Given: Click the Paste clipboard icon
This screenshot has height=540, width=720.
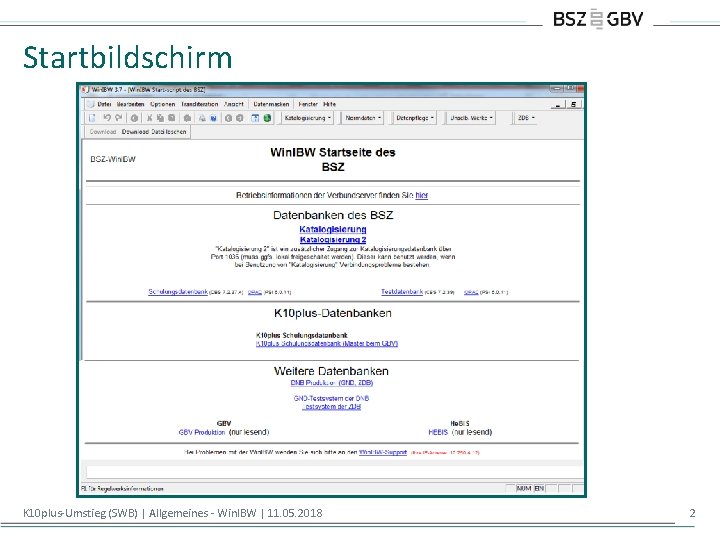Looking at the screenshot, I should [x=171, y=118].
